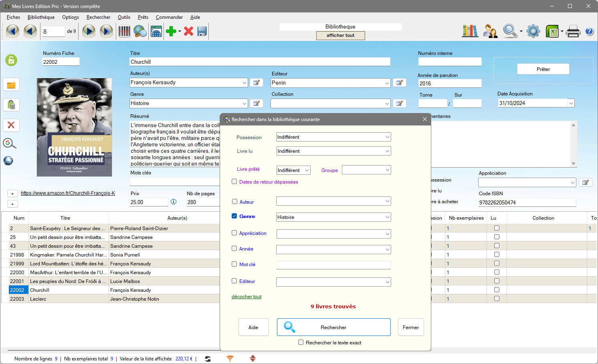Viewport: 598px width, 364px height.
Task: Jump to the last record arrow
Action: pyautogui.click(x=106, y=31)
